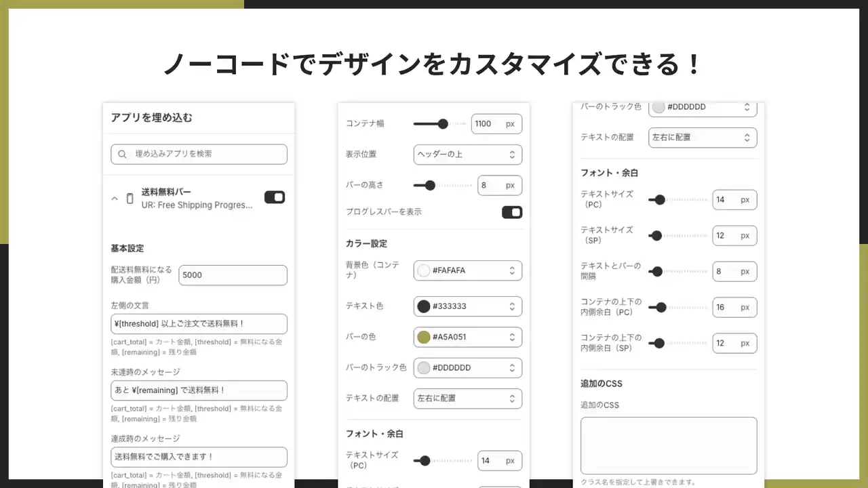Click the コンテナ幅 value box showing 1100
The image size is (868, 488).
(x=496, y=124)
